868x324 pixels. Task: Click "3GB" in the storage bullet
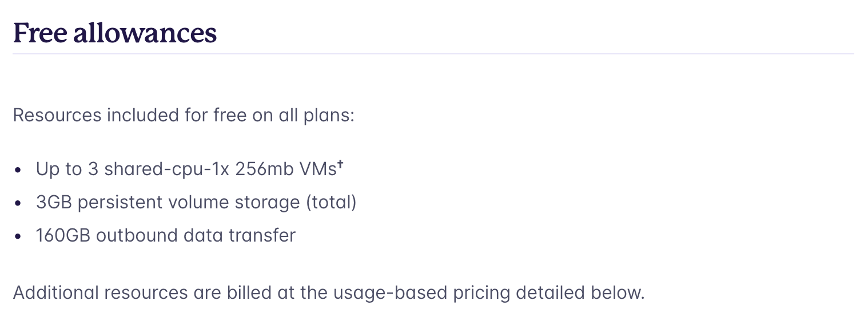pos(54,203)
